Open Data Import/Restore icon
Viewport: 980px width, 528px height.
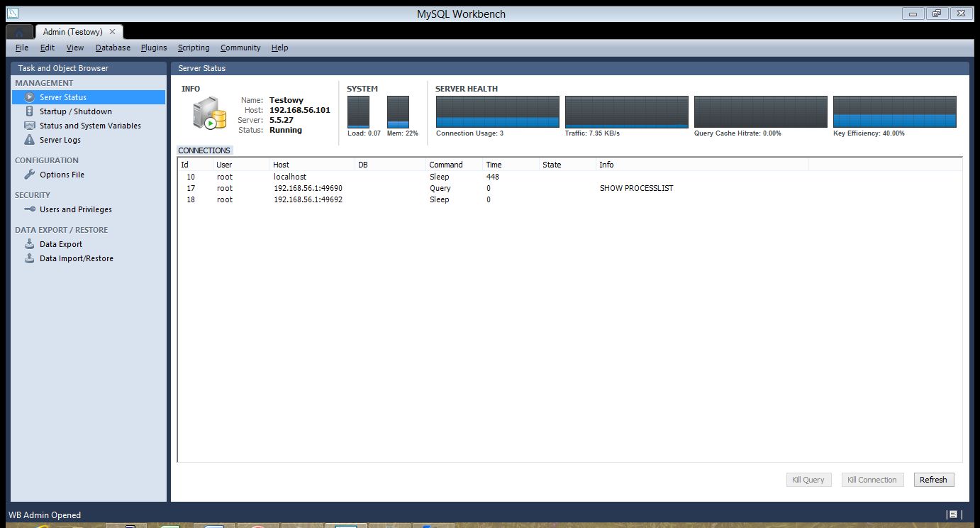pos(29,258)
